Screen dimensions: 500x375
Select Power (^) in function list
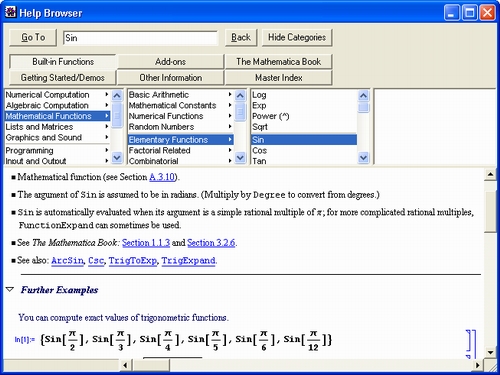pos(304,116)
